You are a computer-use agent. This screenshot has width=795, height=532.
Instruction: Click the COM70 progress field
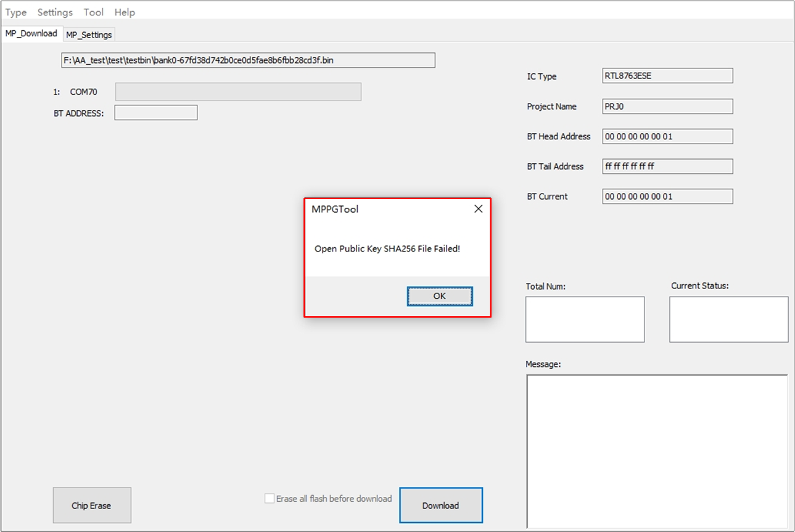238,92
